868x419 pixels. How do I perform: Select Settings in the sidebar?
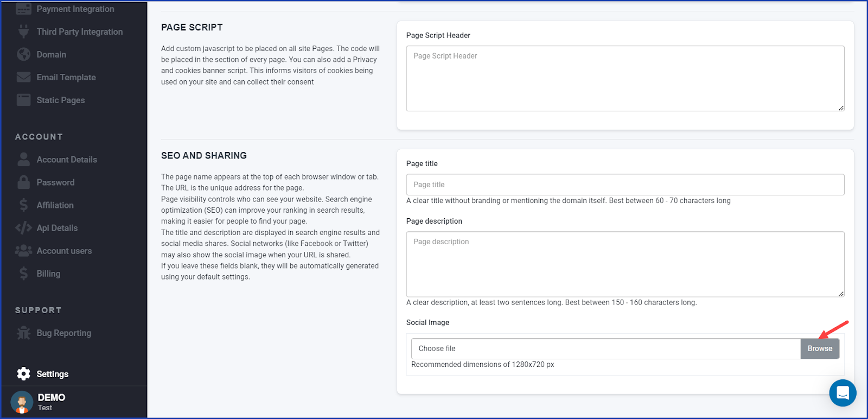pyautogui.click(x=53, y=374)
